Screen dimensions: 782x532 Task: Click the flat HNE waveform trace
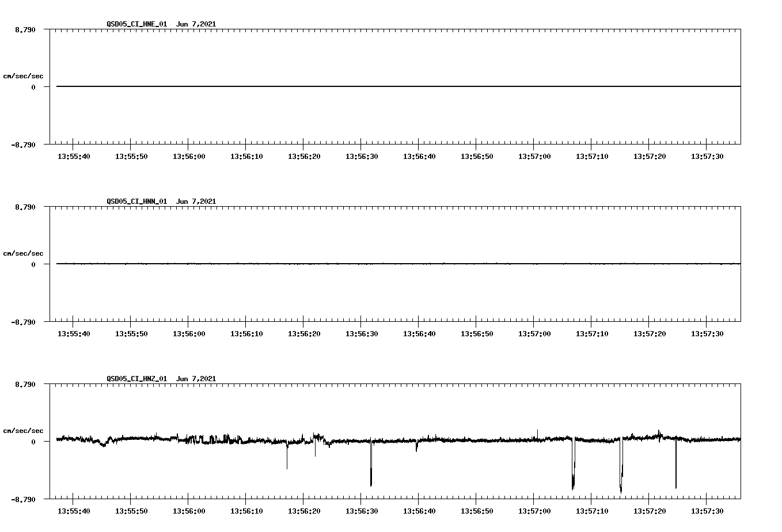click(398, 86)
